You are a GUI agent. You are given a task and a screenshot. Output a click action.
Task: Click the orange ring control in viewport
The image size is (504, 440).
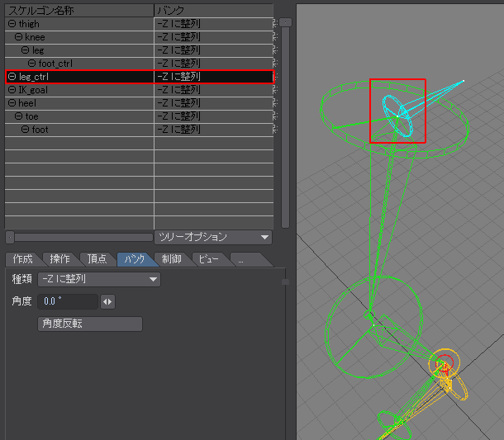point(445,363)
